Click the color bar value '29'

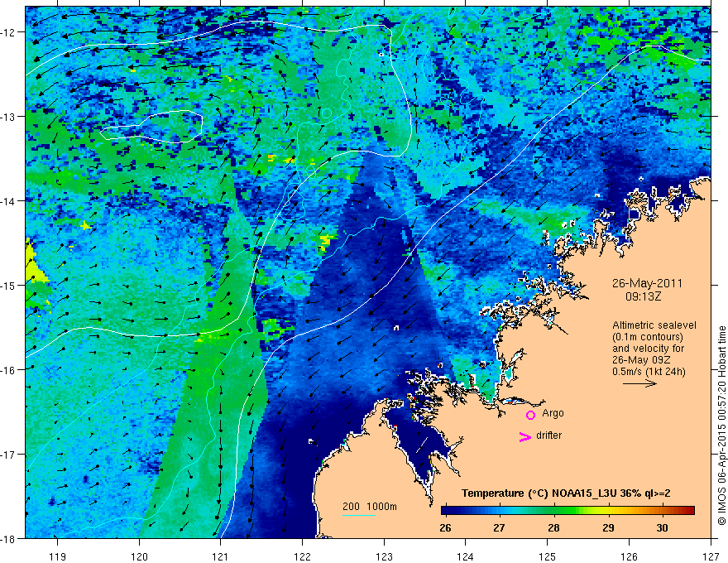[x=608, y=527]
